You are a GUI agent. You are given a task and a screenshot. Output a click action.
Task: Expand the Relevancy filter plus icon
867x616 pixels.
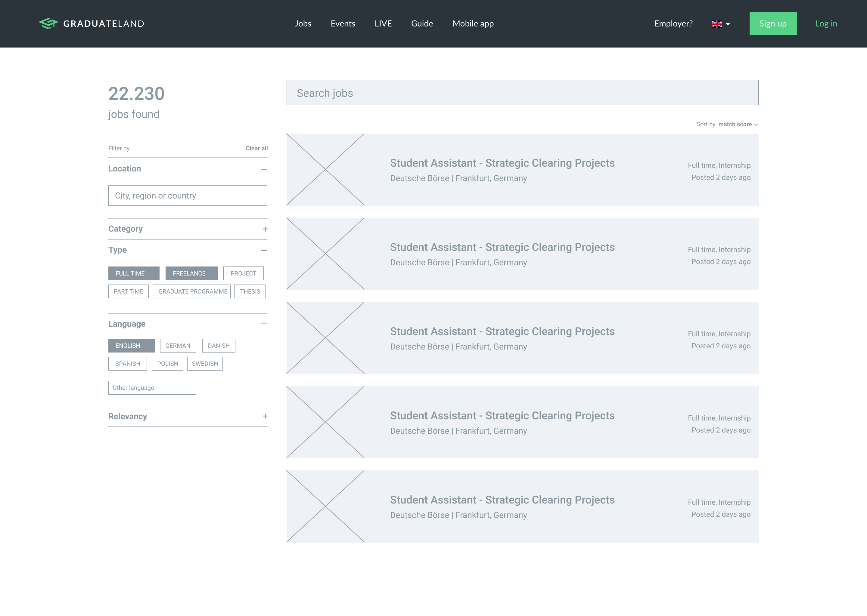point(265,416)
